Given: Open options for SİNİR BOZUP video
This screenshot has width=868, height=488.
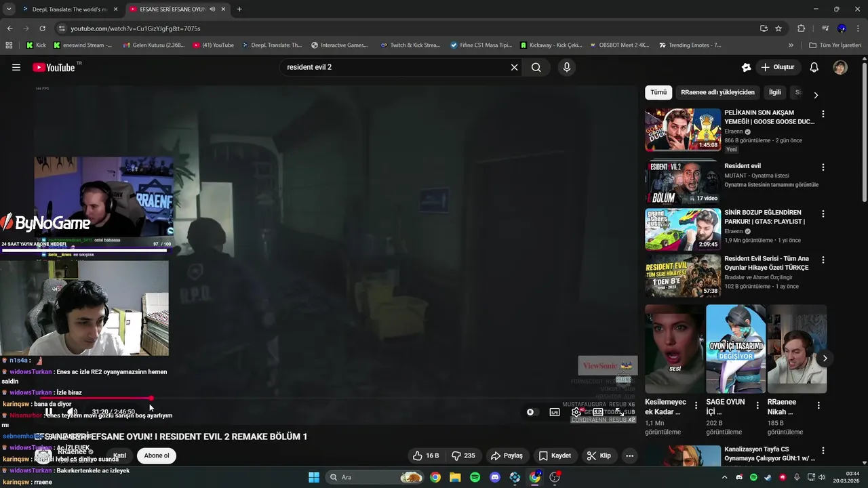Looking at the screenshot, I should [823, 214].
